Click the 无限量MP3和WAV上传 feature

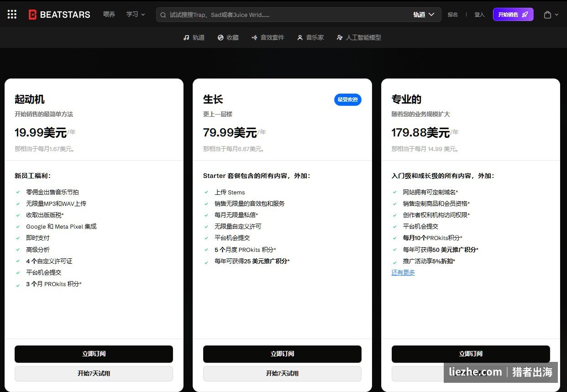[56, 204]
